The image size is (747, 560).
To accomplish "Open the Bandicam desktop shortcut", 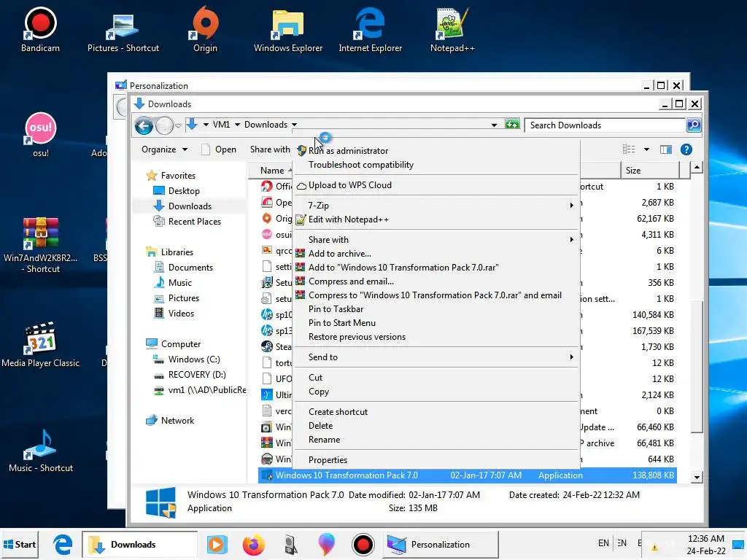I will tap(41, 29).
